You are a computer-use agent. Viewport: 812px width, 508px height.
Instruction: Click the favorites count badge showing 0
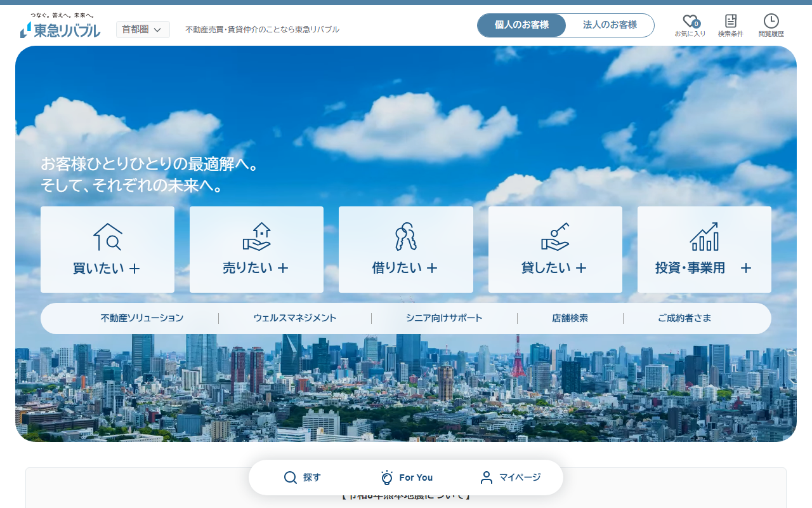click(x=697, y=24)
